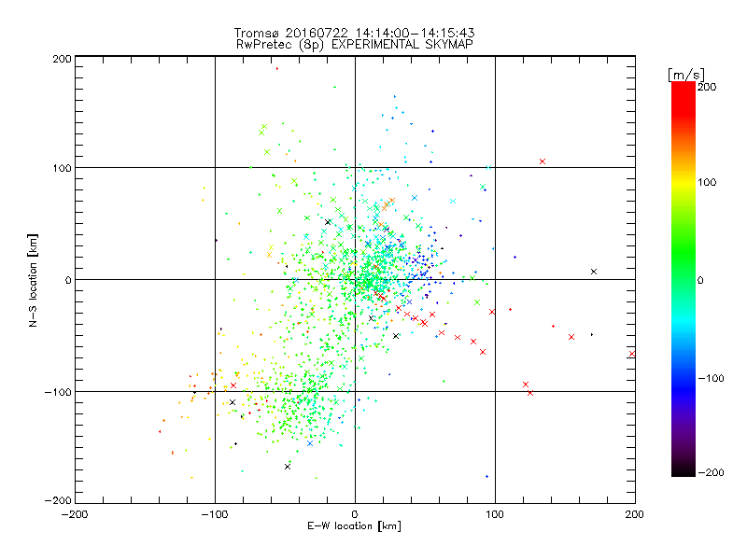The height and width of the screenshot is (560, 747).
Task: Click the black bottom of the colorbar
Action: [x=684, y=470]
